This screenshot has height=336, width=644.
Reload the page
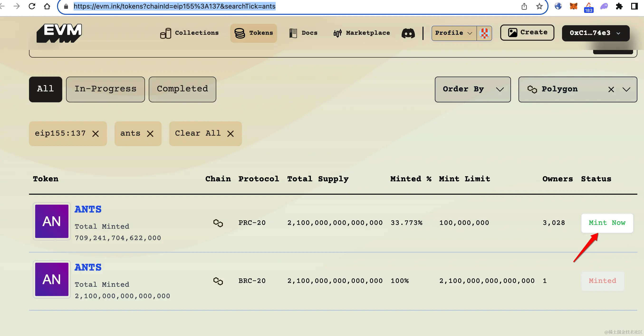coord(32,6)
